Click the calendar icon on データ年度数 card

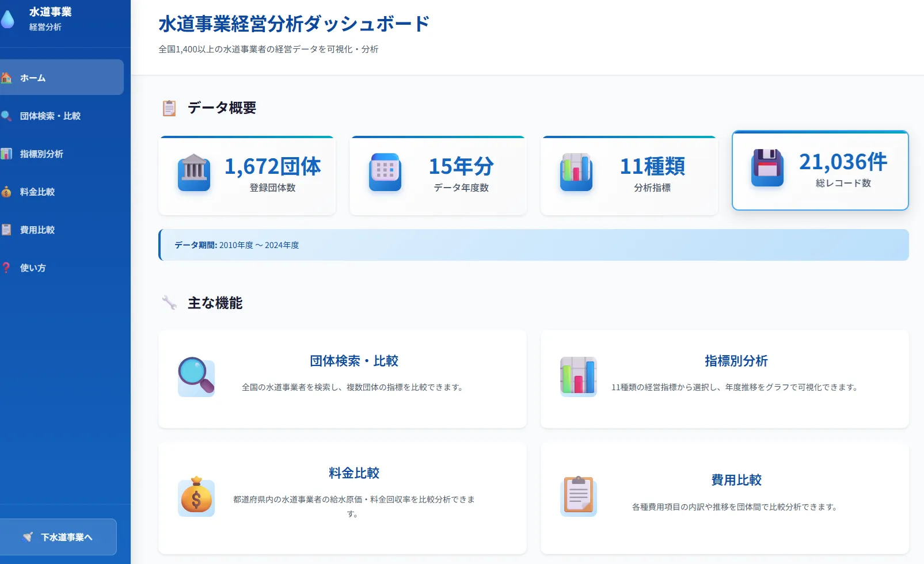[385, 172]
